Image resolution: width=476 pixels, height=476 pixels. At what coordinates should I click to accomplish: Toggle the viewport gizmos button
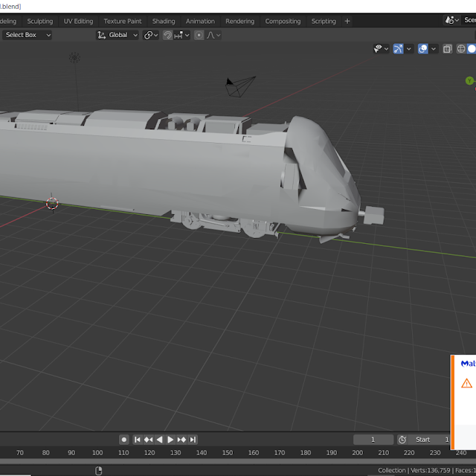point(399,49)
